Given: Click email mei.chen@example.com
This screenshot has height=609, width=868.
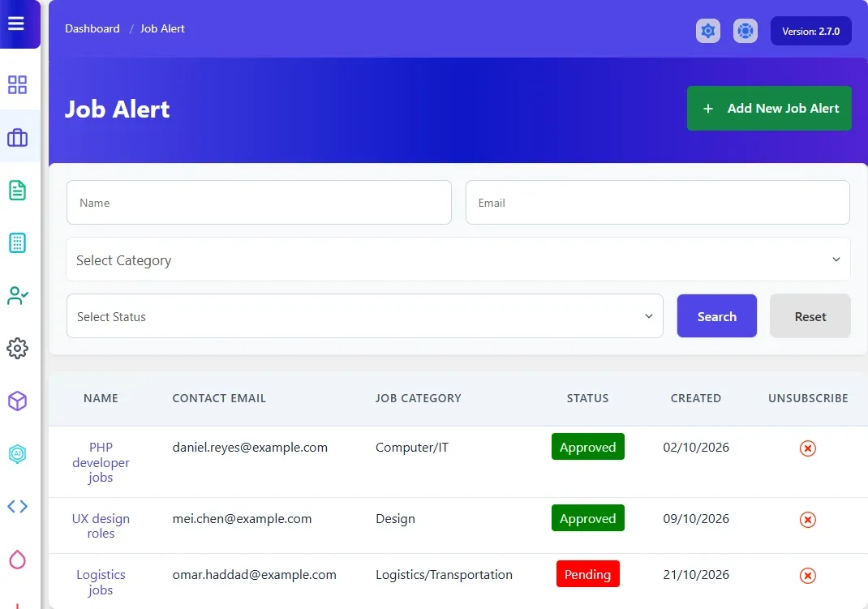Looking at the screenshot, I should click(242, 519).
